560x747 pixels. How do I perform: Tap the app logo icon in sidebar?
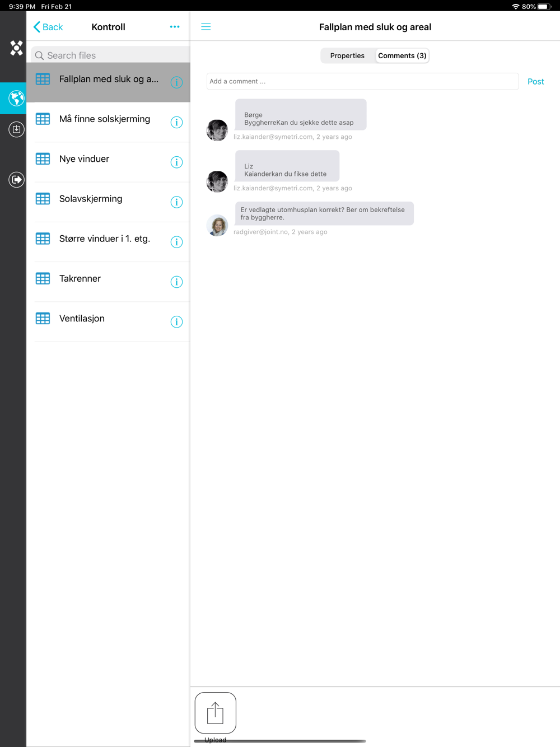pos(16,48)
